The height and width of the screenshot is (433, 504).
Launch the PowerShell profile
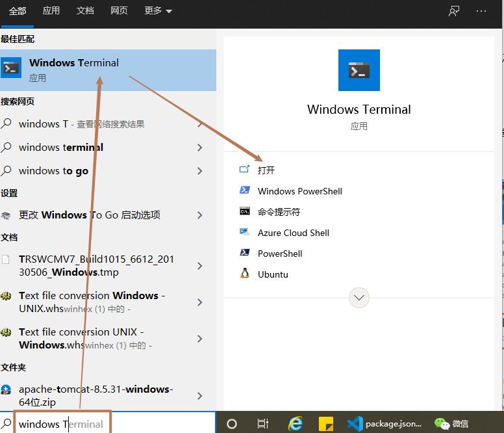point(280,254)
